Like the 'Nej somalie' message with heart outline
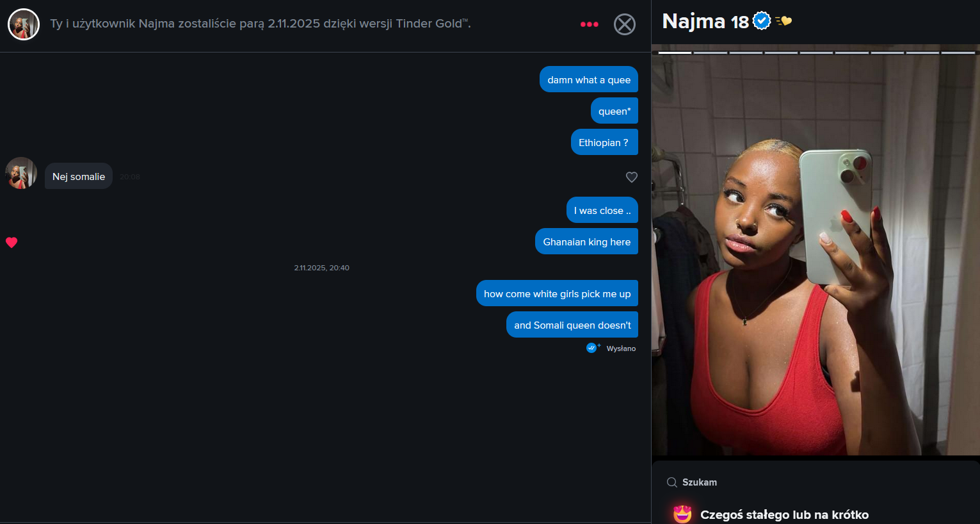 coord(632,177)
